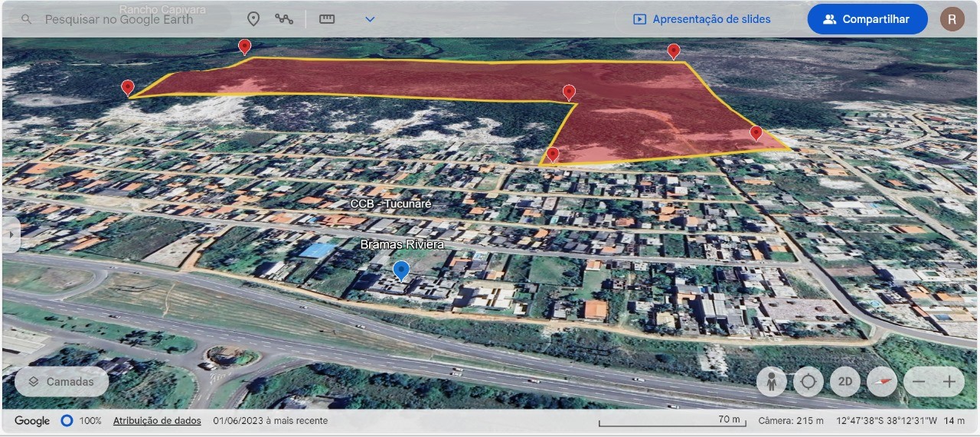This screenshot has height=437, width=980.
Task: Zoom in with the plus button
Action: (950, 381)
